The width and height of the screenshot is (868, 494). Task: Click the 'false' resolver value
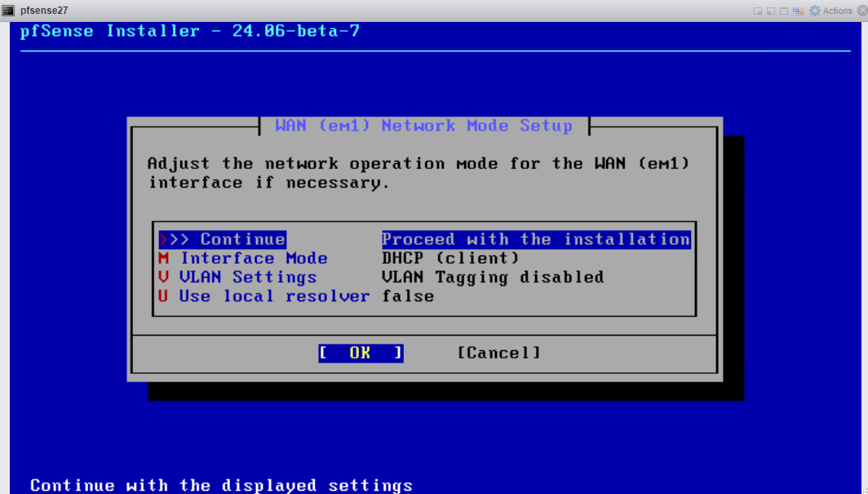pyautogui.click(x=408, y=296)
